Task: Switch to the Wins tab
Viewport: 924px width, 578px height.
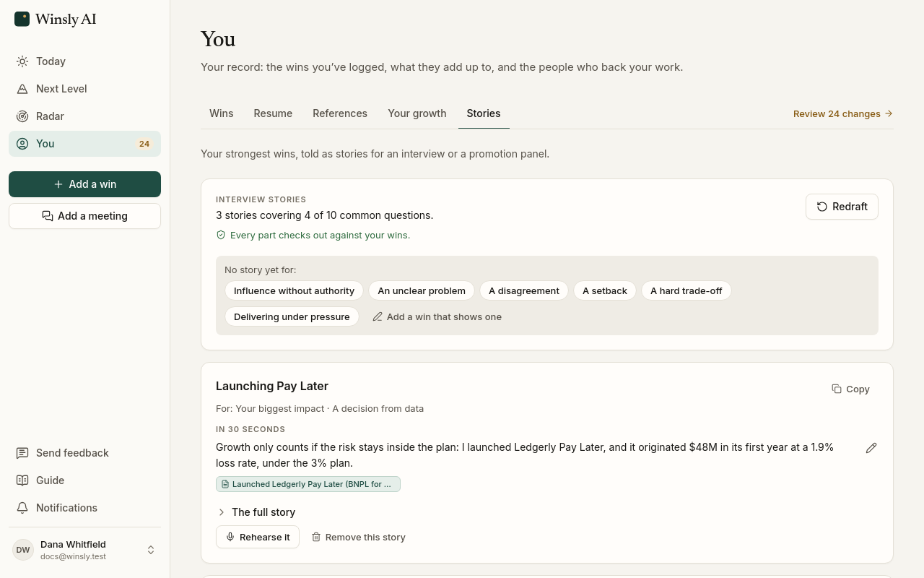Action: pyautogui.click(x=221, y=113)
